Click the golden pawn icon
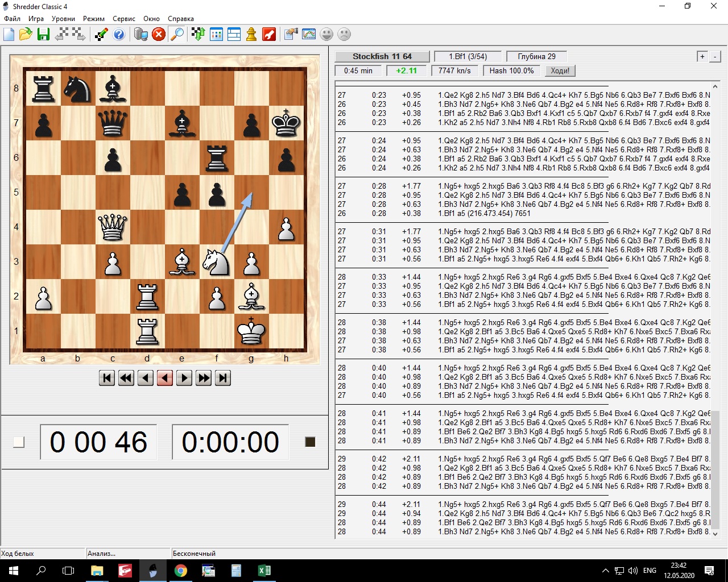 251,34
